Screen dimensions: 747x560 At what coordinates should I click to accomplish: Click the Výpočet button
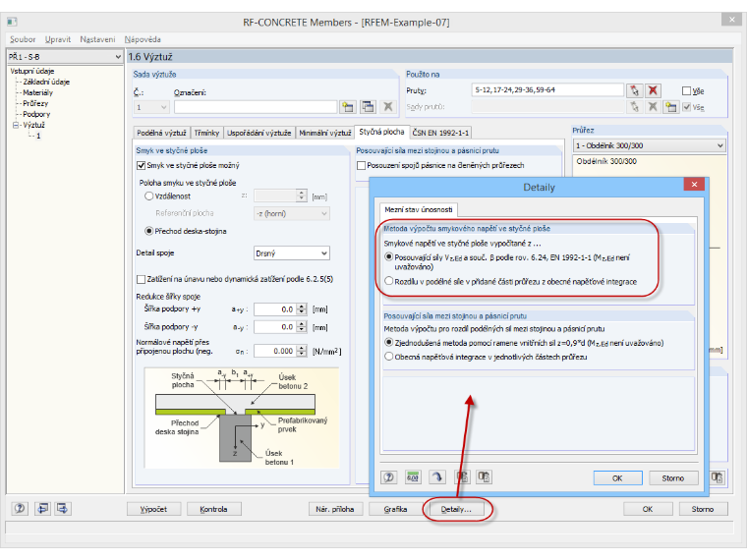154,509
